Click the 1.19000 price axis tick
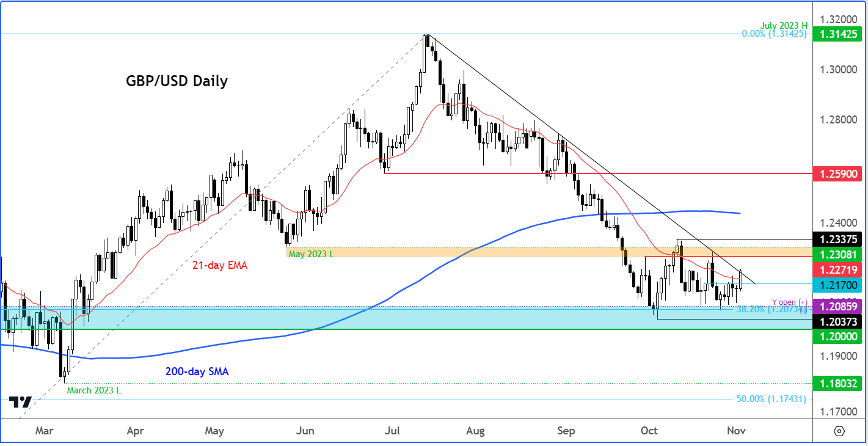 [840, 356]
